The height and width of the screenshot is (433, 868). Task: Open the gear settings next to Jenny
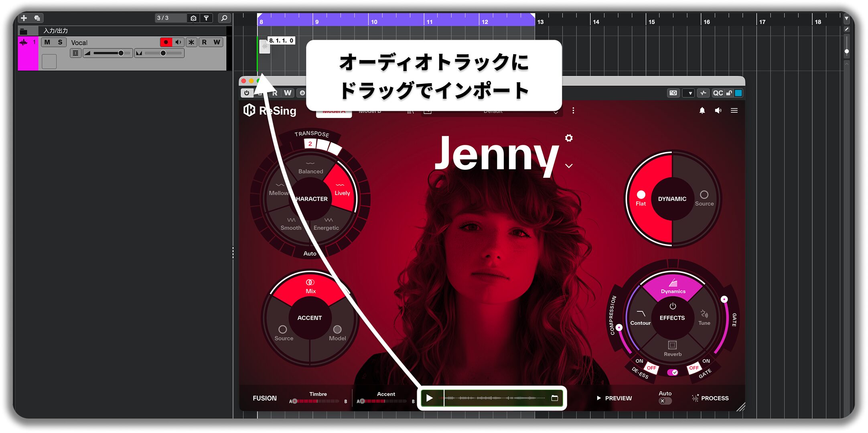pyautogui.click(x=569, y=138)
